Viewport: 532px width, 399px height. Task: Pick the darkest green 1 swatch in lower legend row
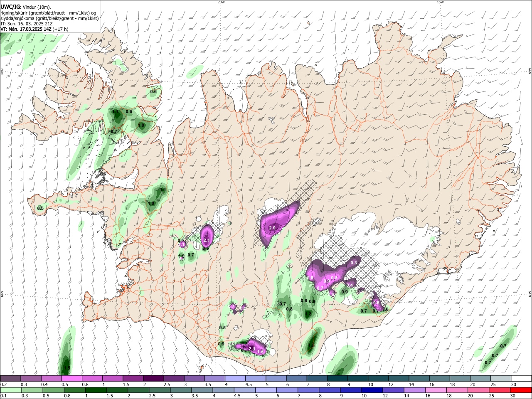96,390
